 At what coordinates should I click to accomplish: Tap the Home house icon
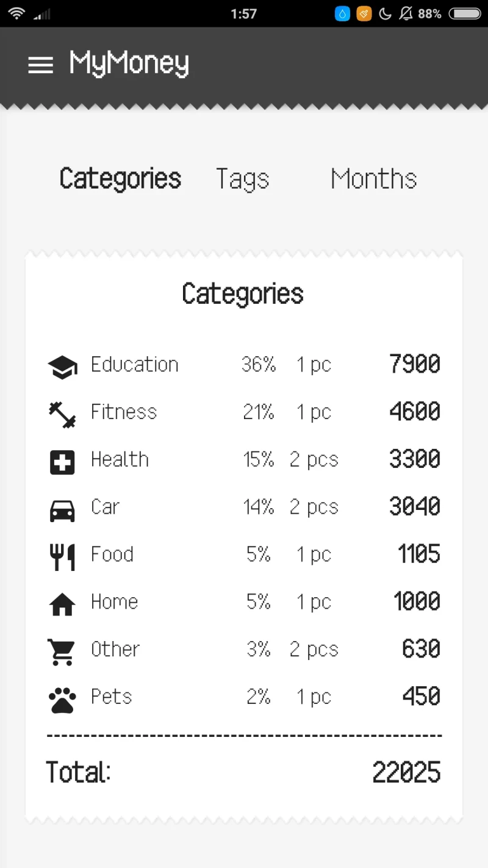[x=62, y=604]
